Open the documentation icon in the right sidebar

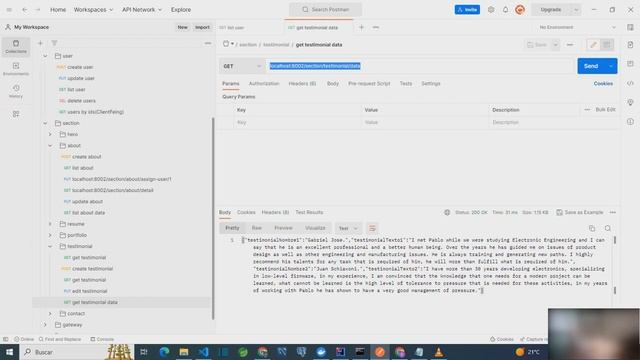(630, 44)
